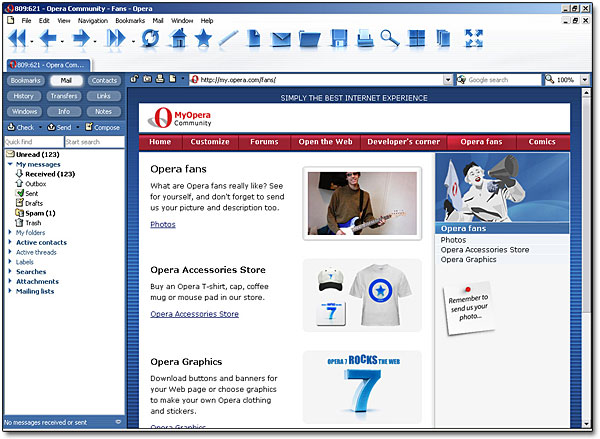The image size is (600, 439).
Task: Click the Check mail button
Action: [x=21, y=127]
